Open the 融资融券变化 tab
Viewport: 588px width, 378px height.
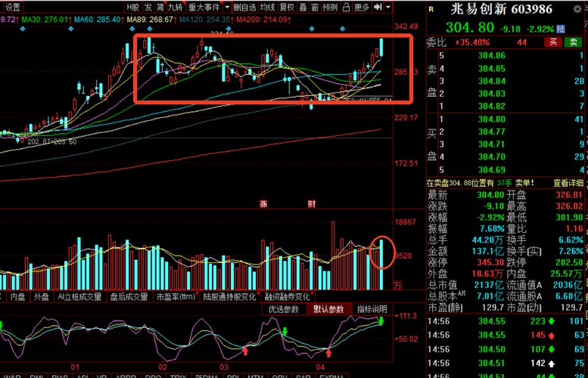tap(288, 296)
